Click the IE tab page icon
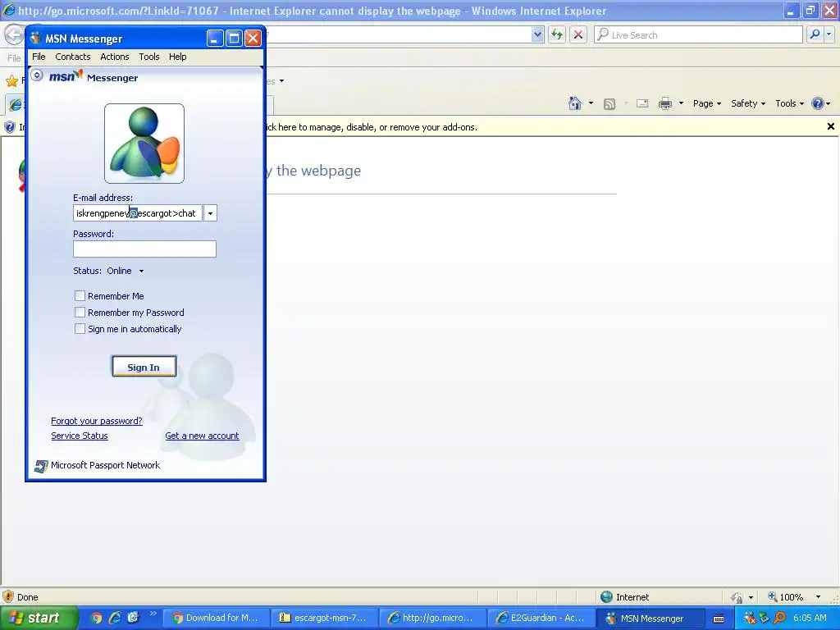The image size is (840, 630). click(x=16, y=104)
